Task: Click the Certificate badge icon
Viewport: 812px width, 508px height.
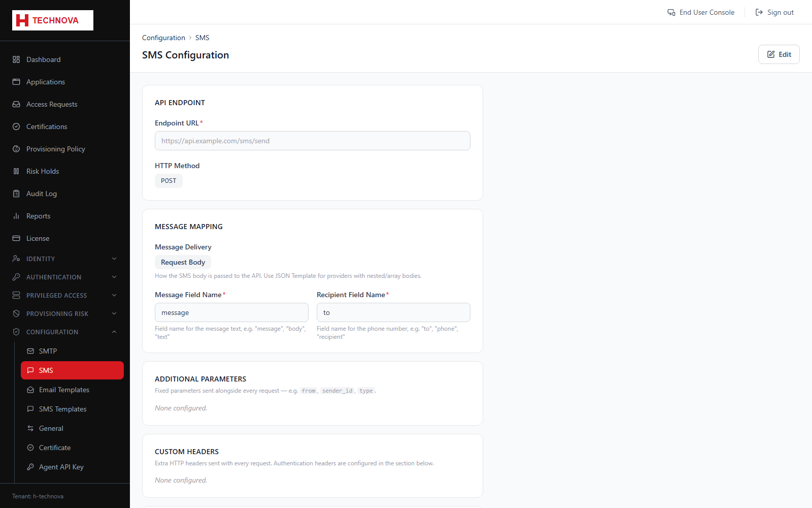Action: (x=30, y=448)
